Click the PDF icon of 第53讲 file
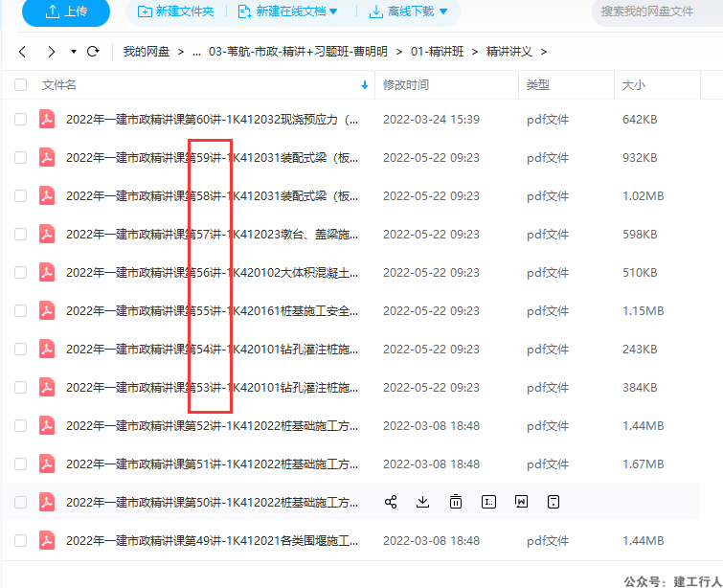The image size is (723, 588). click(47, 387)
